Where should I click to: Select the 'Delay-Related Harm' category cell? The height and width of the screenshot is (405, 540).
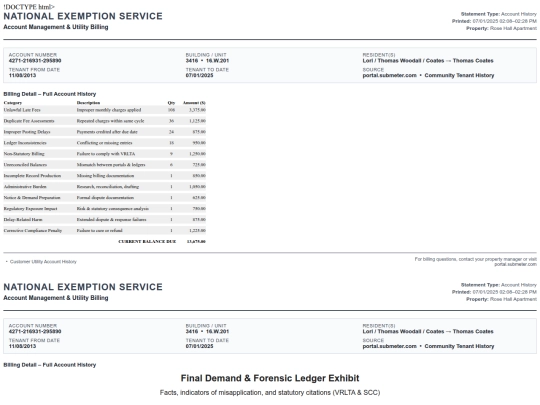tap(23, 220)
